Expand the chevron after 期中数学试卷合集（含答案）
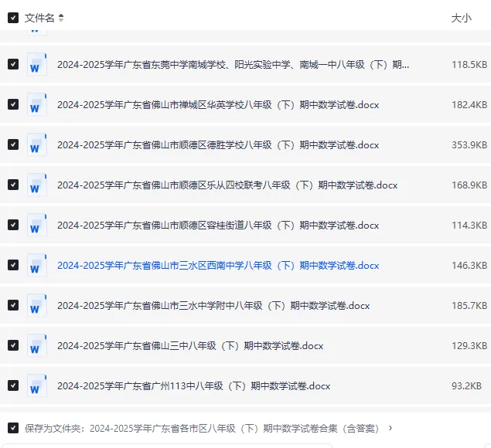The height and width of the screenshot is (448, 491). click(390, 428)
